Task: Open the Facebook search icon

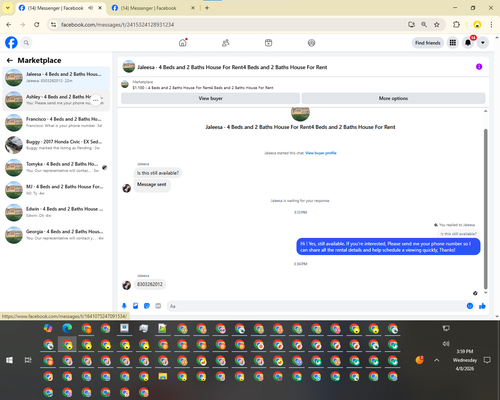Action: [x=26, y=43]
